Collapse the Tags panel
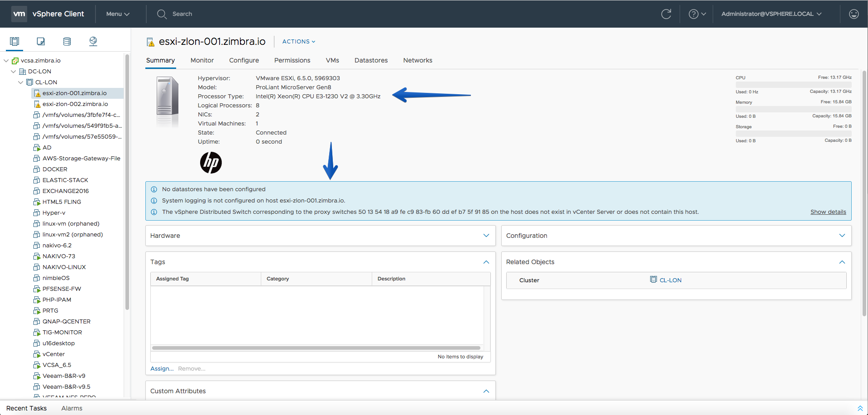This screenshot has height=415, width=868. pos(486,262)
